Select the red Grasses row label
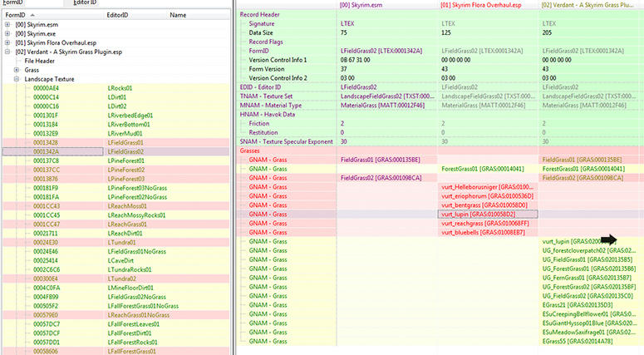This screenshot has height=355, width=644. pos(250,150)
